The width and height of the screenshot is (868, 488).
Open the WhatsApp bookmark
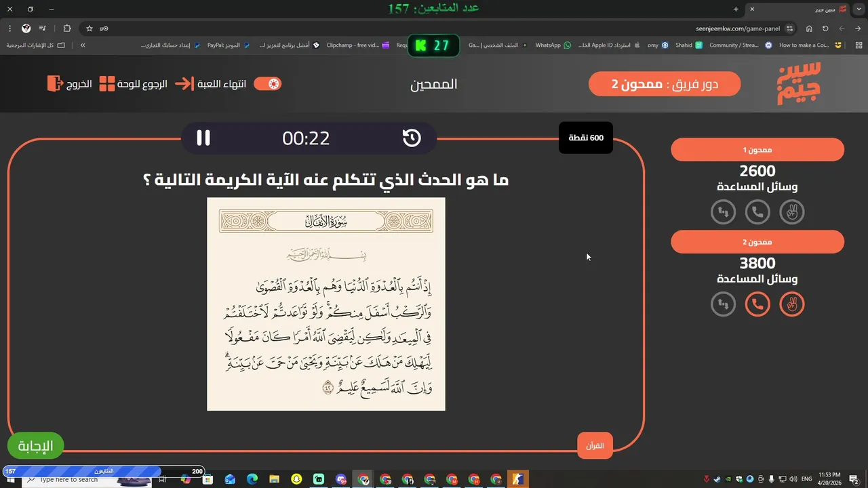(553, 45)
